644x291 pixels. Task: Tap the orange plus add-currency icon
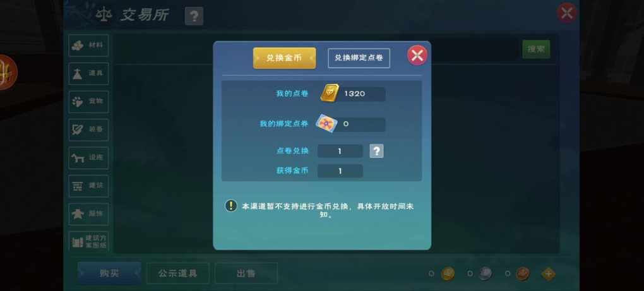[548, 274]
